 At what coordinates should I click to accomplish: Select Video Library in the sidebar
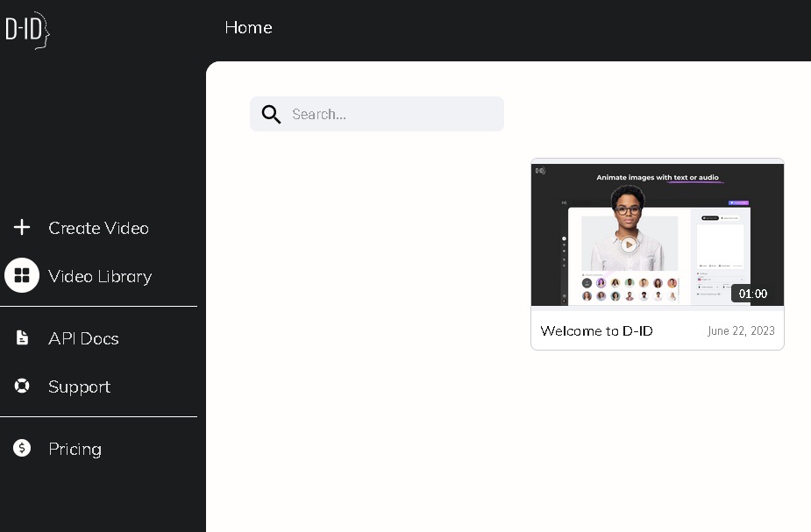point(100,277)
